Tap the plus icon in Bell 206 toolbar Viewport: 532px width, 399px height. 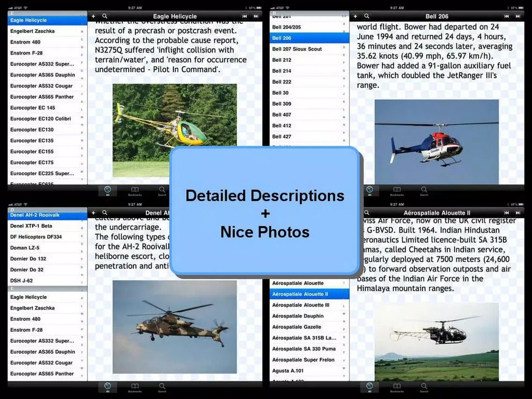coord(355,16)
